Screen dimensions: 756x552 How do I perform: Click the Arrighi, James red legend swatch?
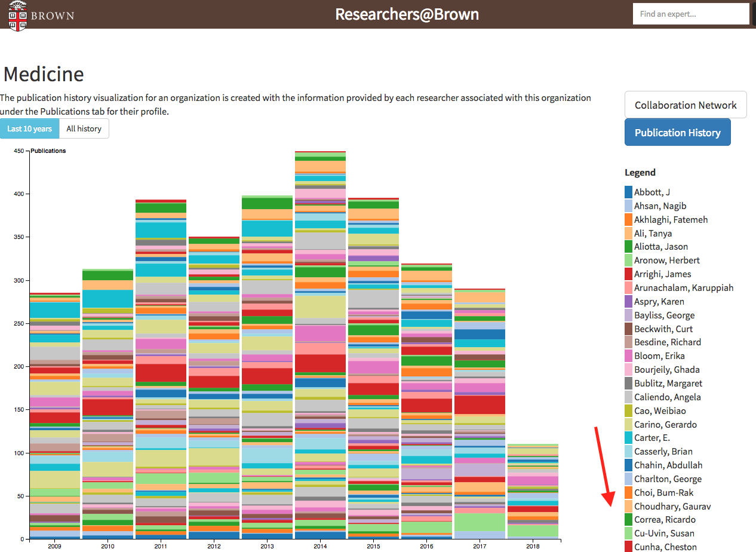[x=628, y=274]
